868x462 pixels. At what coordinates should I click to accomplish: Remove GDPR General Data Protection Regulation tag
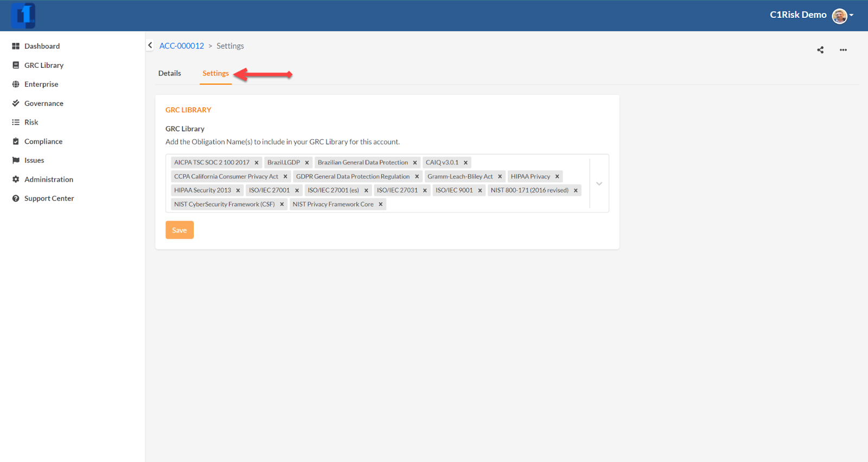pos(417,176)
